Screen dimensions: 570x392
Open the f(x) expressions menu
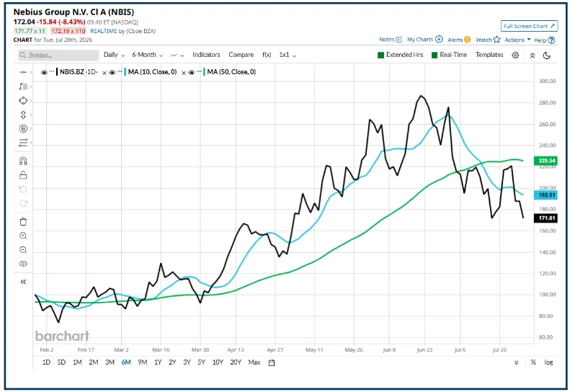(267, 55)
